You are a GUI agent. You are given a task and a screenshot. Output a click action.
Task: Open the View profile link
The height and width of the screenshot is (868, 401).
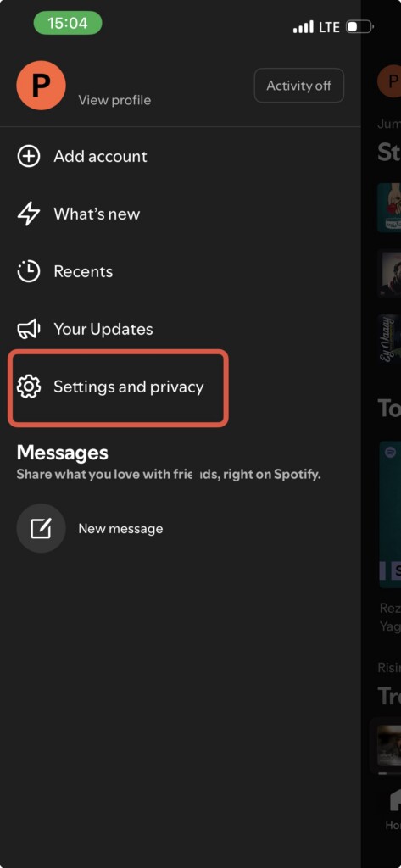click(x=114, y=100)
